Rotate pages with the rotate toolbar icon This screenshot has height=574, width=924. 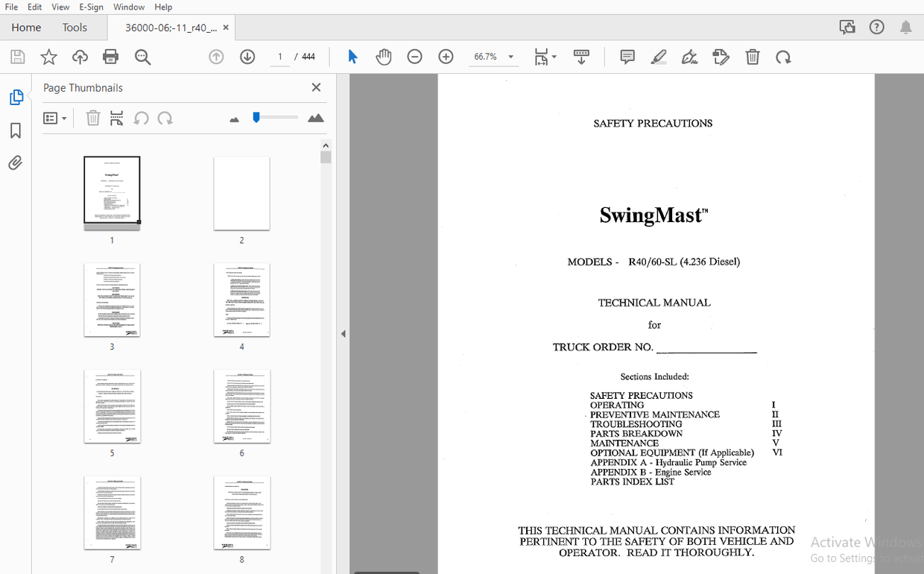point(783,57)
